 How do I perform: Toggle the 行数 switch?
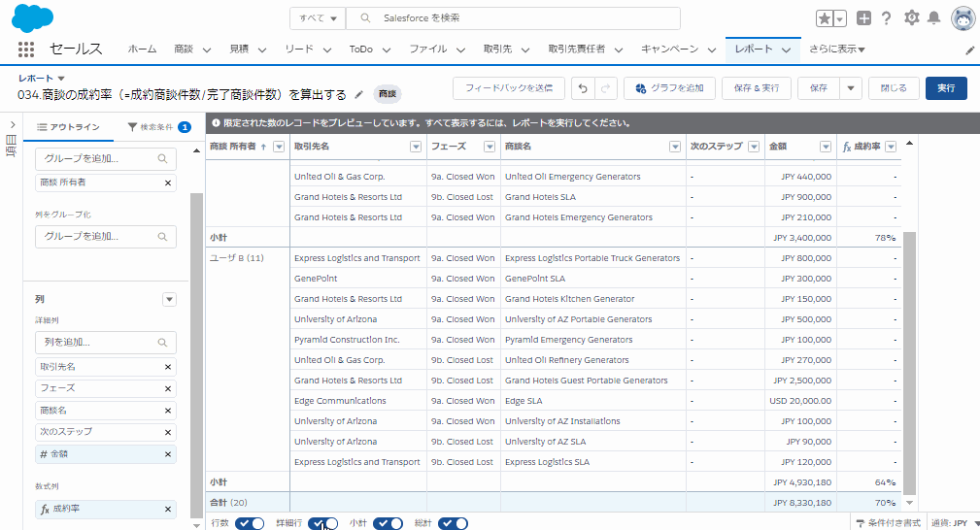tap(250, 524)
